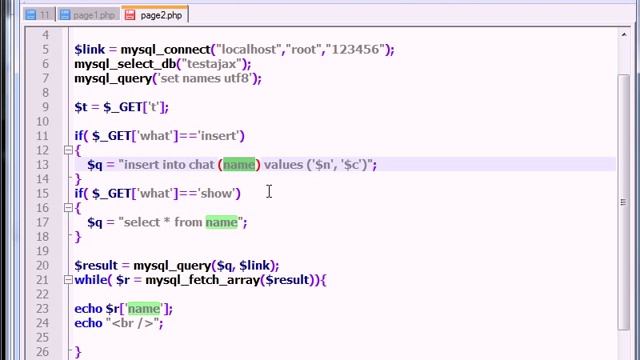Click line number 13 in the margin
640x360 pixels.
[42, 164]
